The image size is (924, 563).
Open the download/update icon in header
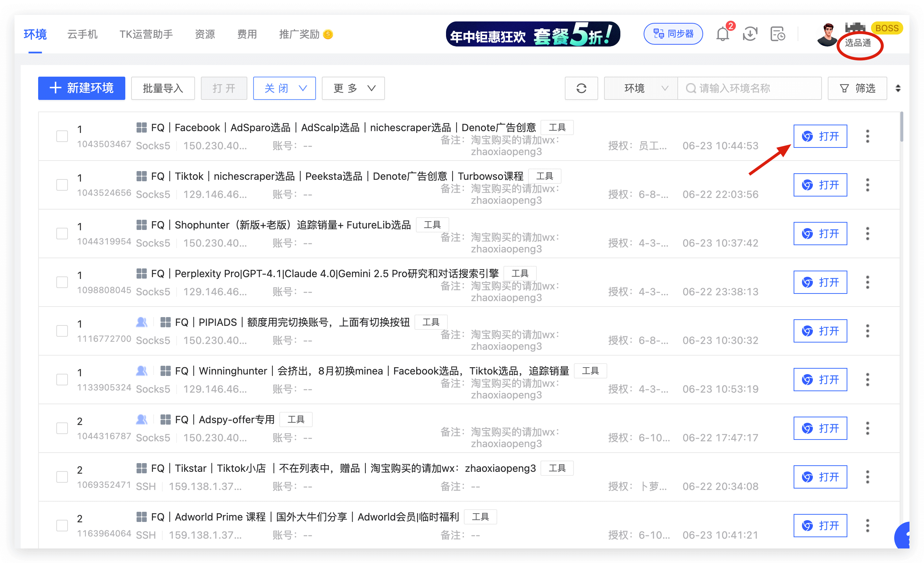[x=750, y=34]
